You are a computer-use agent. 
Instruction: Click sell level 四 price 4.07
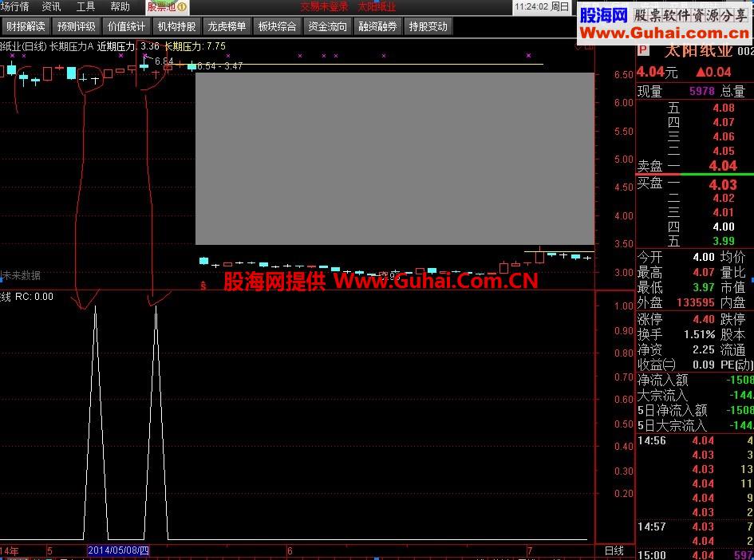click(x=724, y=122)
